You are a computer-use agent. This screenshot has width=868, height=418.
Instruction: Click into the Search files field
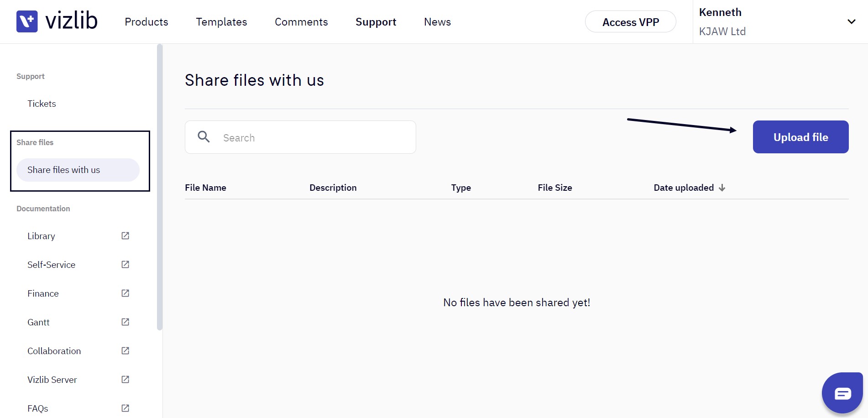(x=300, y=137)
